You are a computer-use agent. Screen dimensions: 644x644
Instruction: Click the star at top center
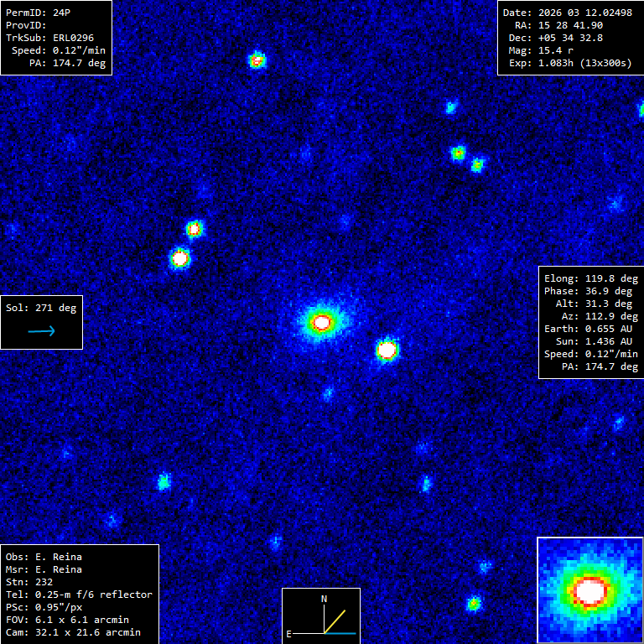(257, 60)
